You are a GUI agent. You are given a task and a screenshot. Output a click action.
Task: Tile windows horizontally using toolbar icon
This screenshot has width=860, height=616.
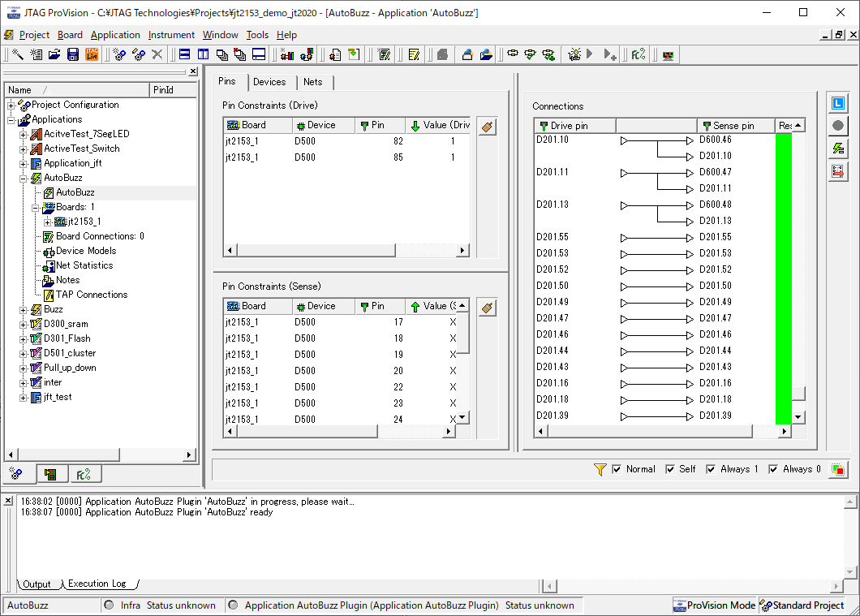pos(185,54)
